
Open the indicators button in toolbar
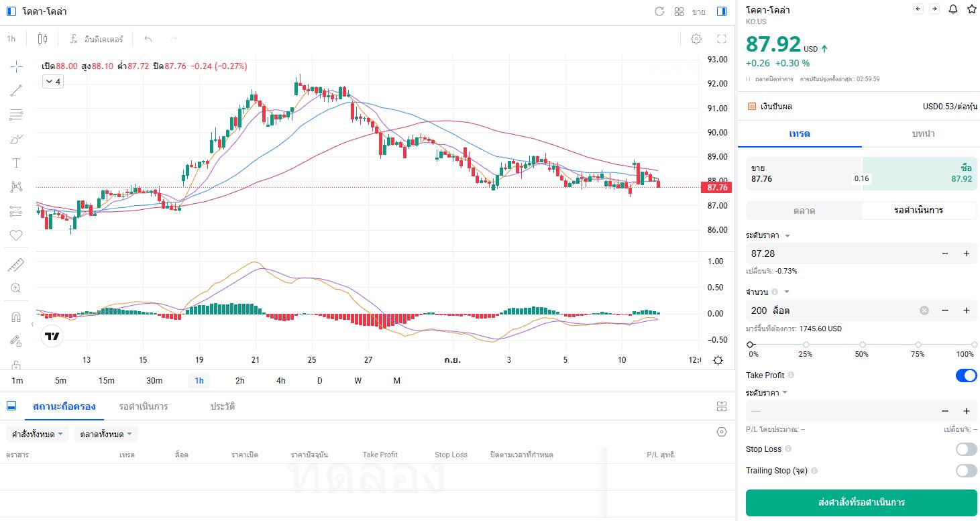point(98,39)
